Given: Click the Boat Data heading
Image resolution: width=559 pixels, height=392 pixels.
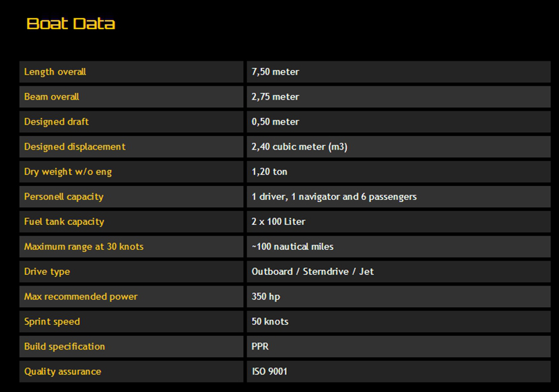Looking at the screenshot, I should coord(71,24).
